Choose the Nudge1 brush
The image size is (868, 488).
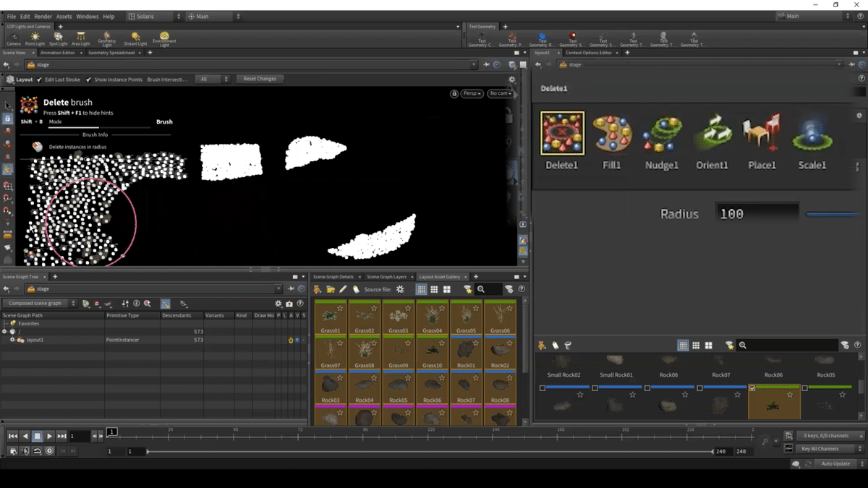(x=662, y=133)
